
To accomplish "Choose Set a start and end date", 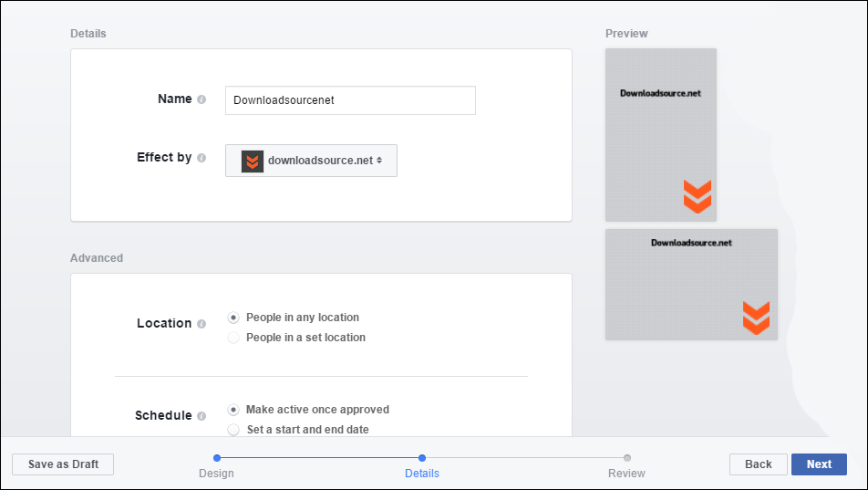I will (x=233, y=430).
